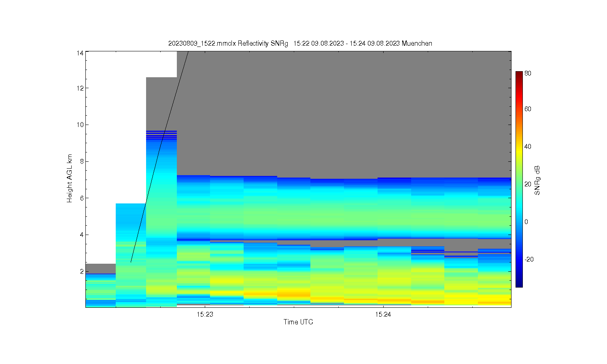Click the start time '15:22 09.08.2023' in the title
The width and height of the screenshot is (607, 364).
pyautogui.click(x=319, y=43)
